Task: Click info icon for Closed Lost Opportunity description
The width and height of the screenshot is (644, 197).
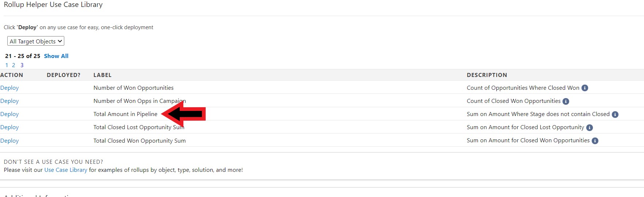Action: (590, 128)
